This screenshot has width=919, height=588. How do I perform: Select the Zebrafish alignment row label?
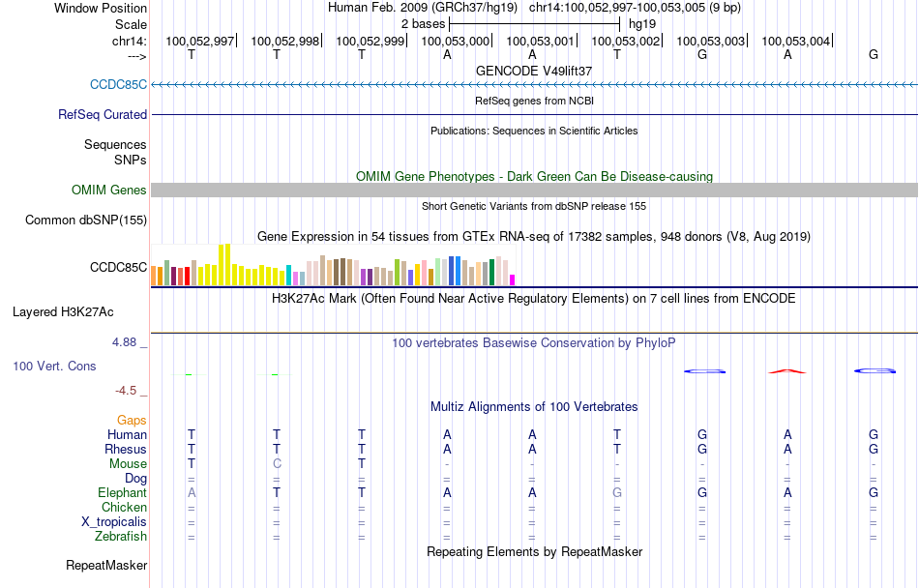tap(121, 537)
